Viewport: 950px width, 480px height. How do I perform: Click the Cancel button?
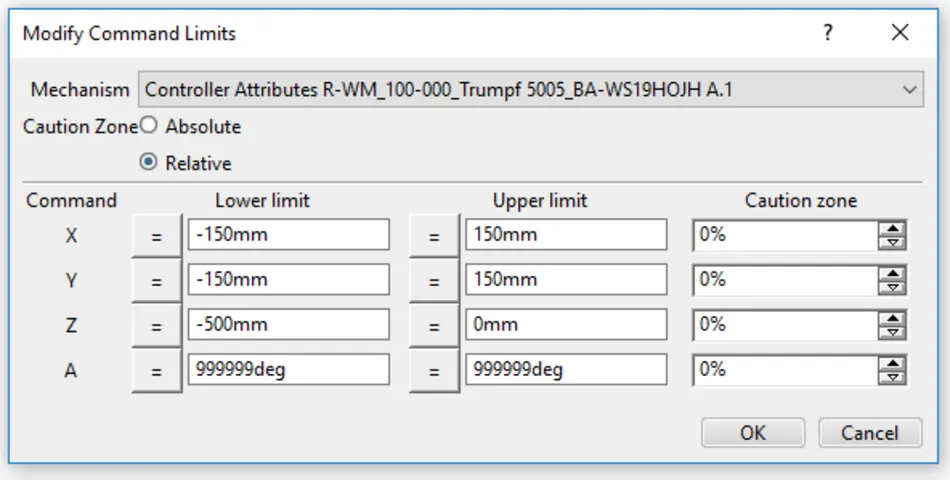point(869,432)
